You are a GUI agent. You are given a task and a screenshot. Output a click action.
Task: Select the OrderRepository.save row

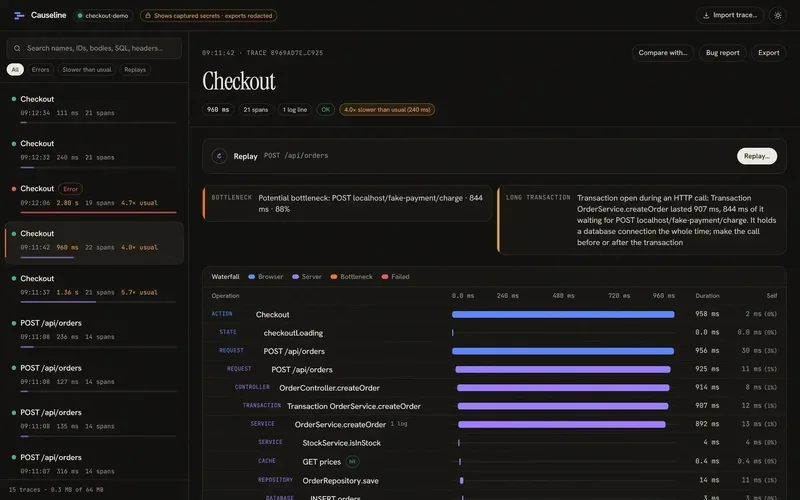click(494, 481)
